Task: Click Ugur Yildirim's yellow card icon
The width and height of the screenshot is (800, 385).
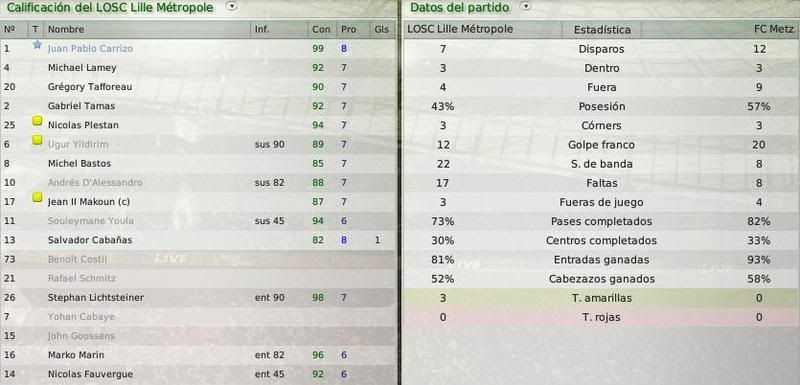Action: (x=37, y=140)
